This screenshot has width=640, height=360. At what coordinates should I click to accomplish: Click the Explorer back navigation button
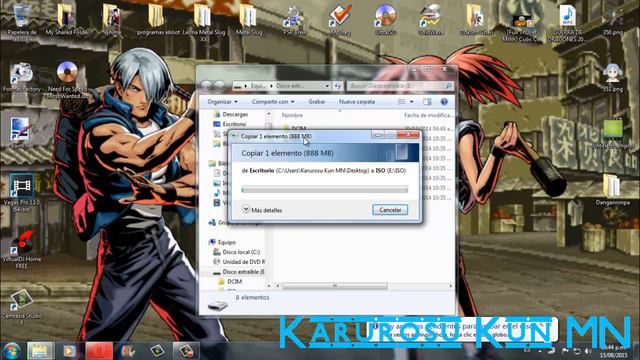pyautogui.click(x=206, y=85)
